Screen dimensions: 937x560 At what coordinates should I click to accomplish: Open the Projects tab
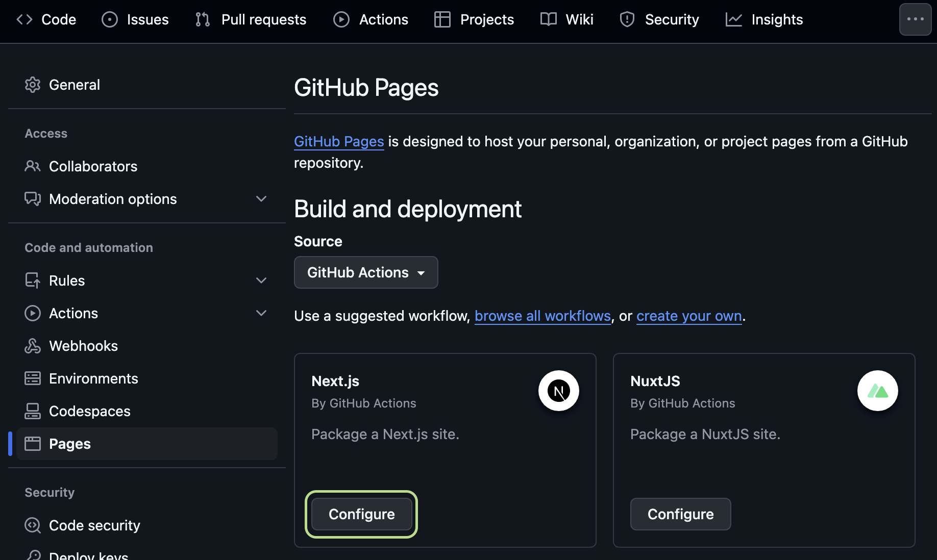click(x=474, y=19)
